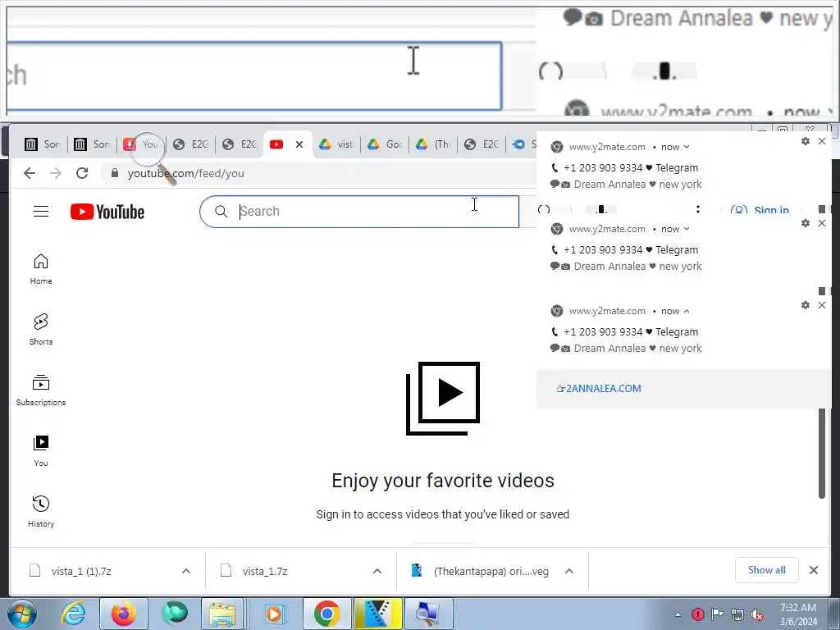The width and height of the screenshot is (840, 630).
Task: Switch to the (Th Google Drive tab
Action: (x=433, y=144)
